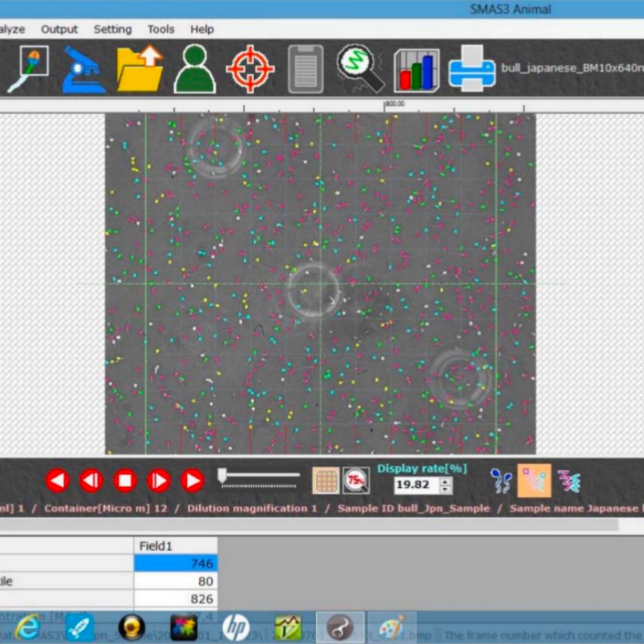Toggle the grid overlay button

coord(325,480)
